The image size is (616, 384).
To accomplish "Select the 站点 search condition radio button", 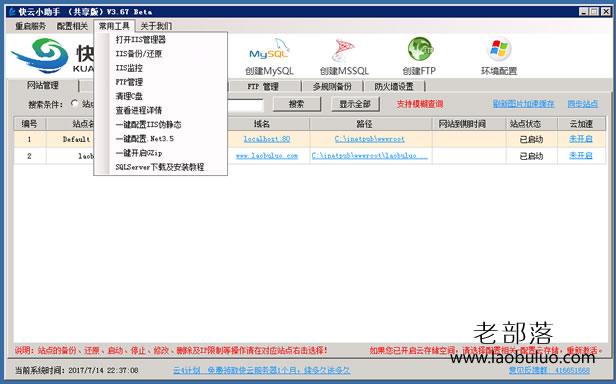I will (75, 103).
